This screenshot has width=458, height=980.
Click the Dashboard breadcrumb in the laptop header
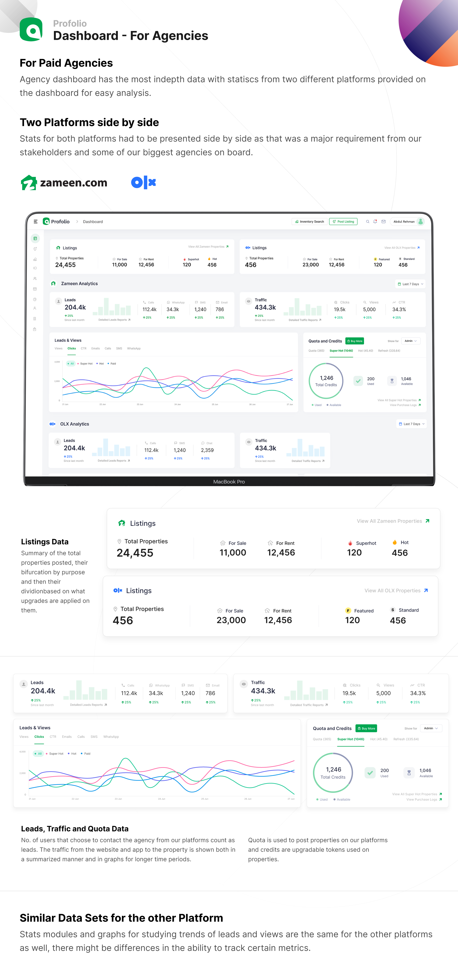(x=93, y=221)
